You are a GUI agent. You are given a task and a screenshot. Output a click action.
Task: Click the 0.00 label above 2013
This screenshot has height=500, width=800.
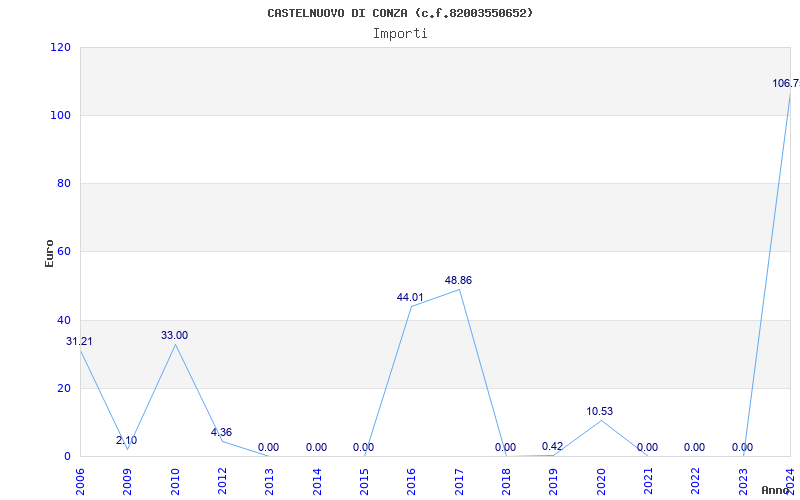pos(268,447)
